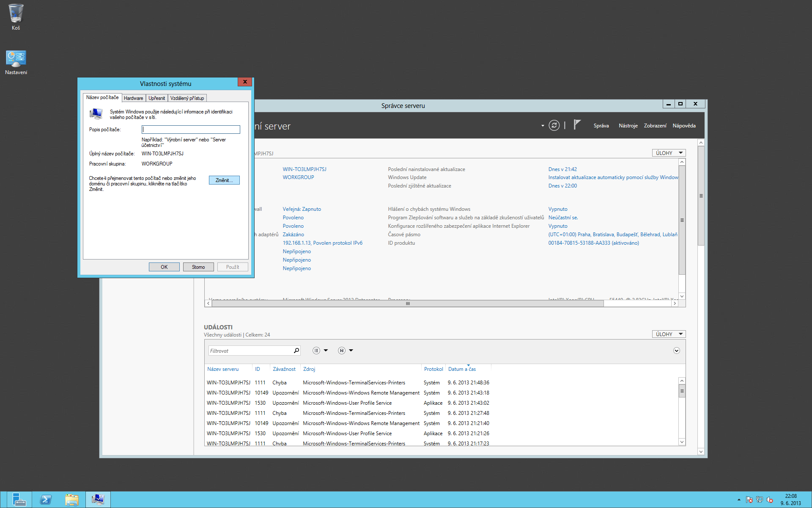
Task: Click the WORKGROUP link in server properties
Action: (x=298, y=177)
